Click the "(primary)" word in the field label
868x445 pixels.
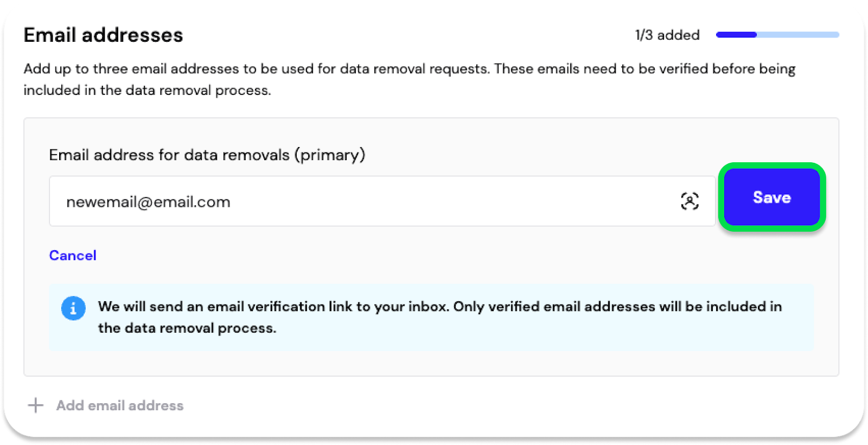click(330, 155)
